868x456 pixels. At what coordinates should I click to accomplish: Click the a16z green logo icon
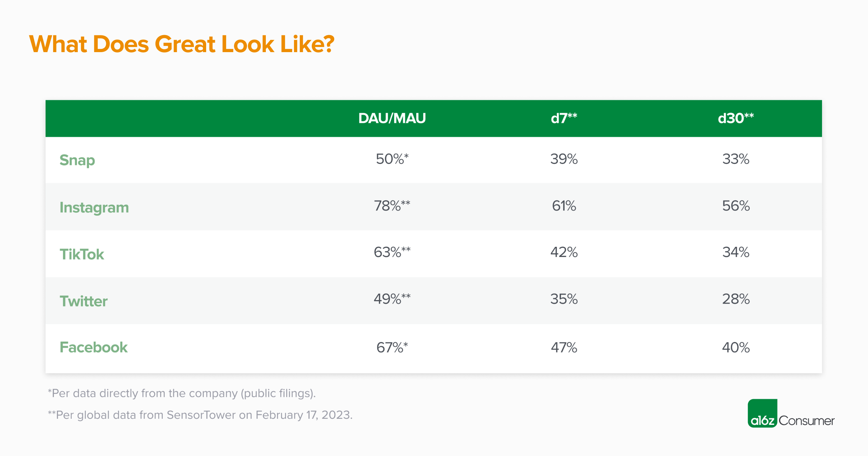tap(762, 413)
